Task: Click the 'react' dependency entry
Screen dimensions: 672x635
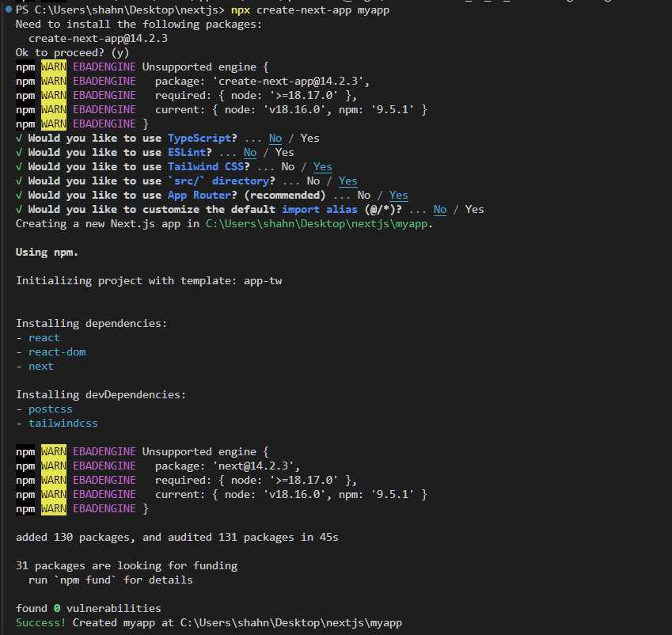Action: click(x=44, y=338)
